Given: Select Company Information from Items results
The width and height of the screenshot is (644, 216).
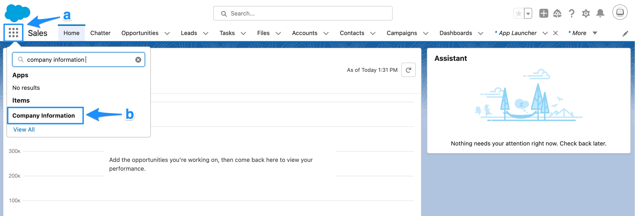Looking at the screenshot, I should coord(43,115).
